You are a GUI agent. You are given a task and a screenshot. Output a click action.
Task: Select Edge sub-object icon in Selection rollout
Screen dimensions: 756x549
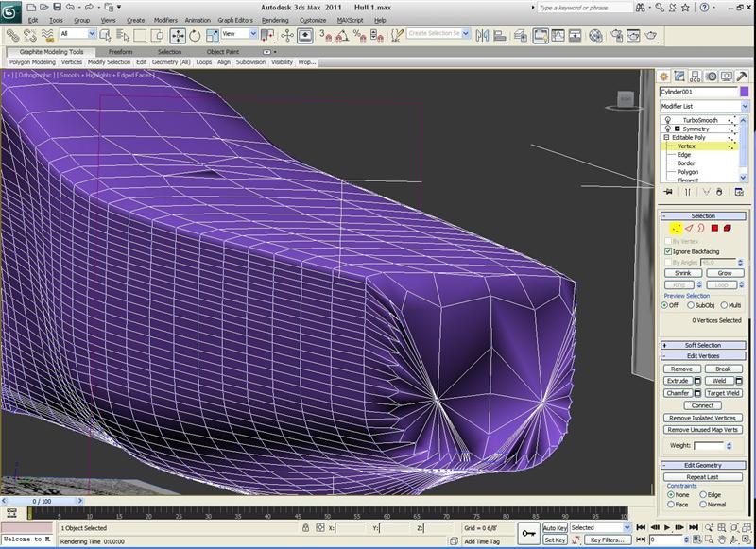pos(689,228)
